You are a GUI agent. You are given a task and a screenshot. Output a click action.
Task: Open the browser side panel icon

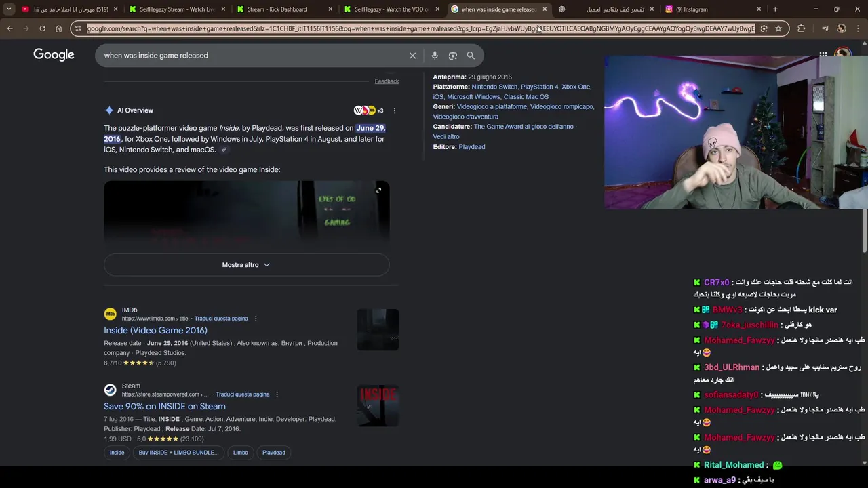click(825, 28)
